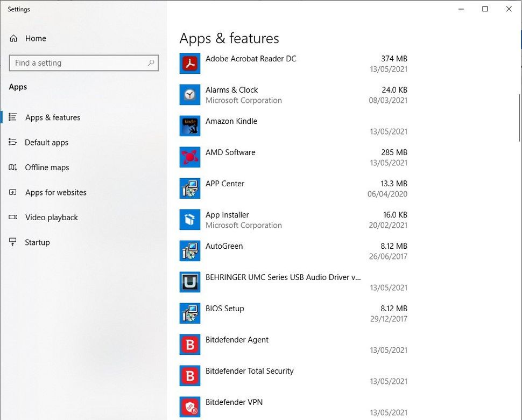Screen dimensions: 522x420
Task: Open Apps for websites from the sidebar
Action: 56,192
